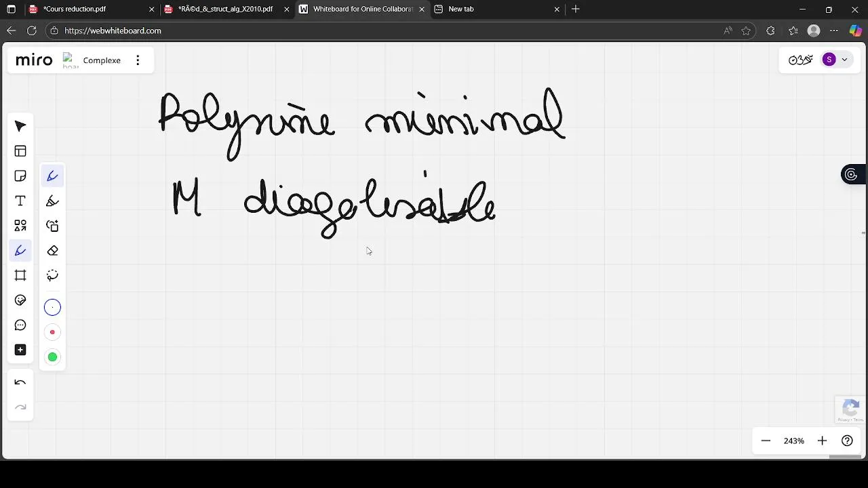
Task: Select the Text tool
Action: click(x=20, y=201)
